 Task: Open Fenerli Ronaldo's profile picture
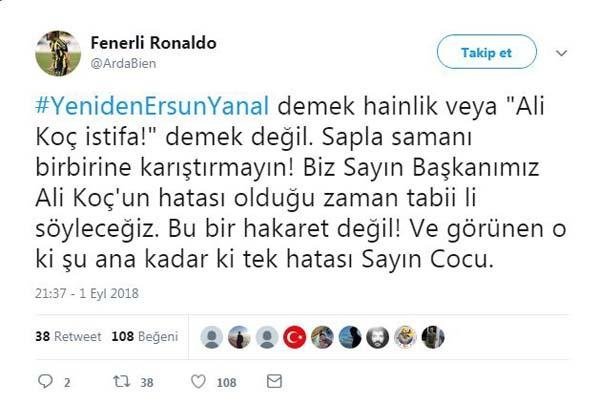(58, 53)
